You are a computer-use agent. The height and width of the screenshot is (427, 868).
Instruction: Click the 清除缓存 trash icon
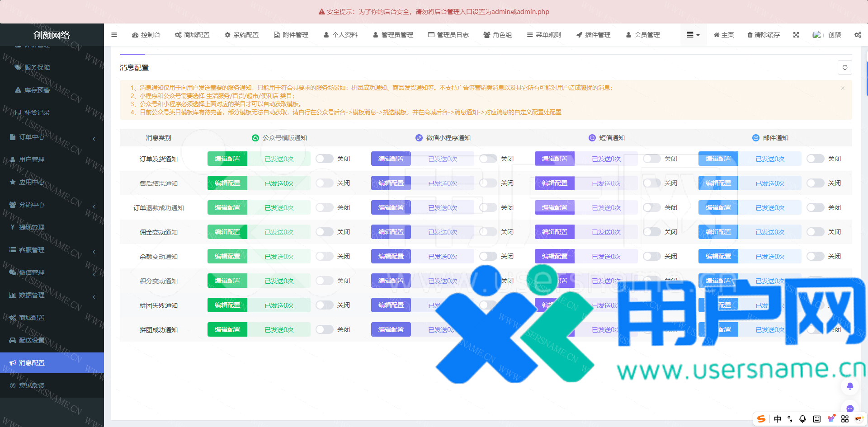(750, 35)
